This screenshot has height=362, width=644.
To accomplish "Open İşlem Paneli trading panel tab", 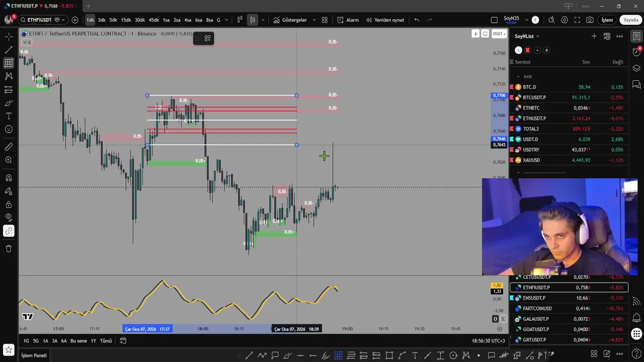I will point(34,355).
